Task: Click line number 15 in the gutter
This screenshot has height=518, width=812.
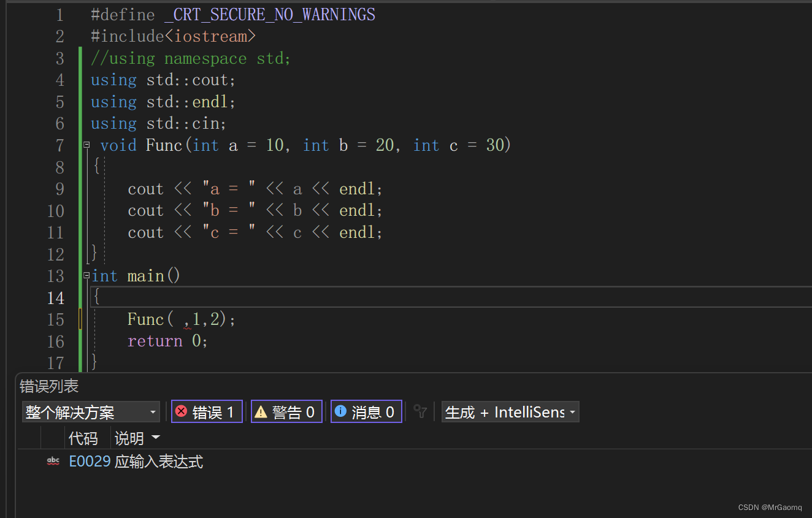Action: pos(55,319)
